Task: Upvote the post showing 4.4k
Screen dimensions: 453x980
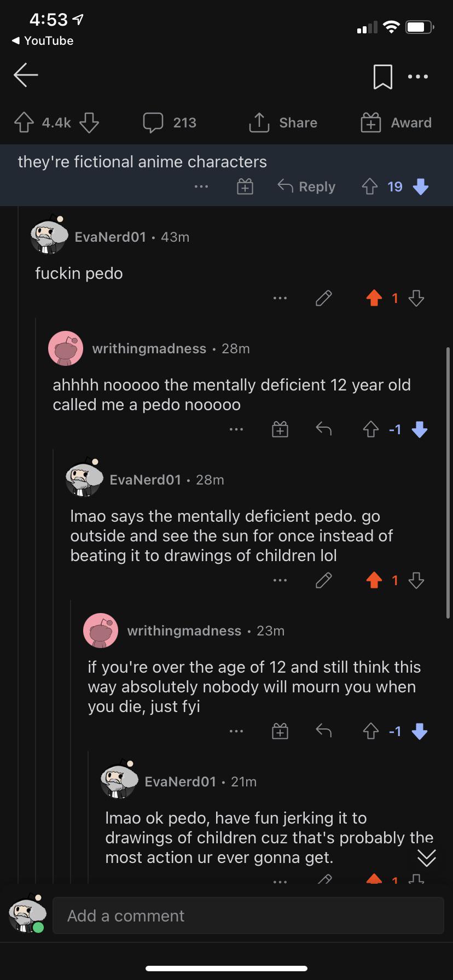Action: 23,122
